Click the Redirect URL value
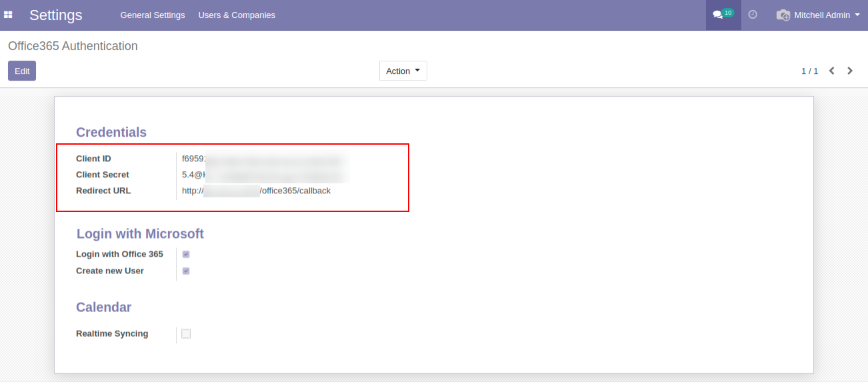 pos(256,191)
